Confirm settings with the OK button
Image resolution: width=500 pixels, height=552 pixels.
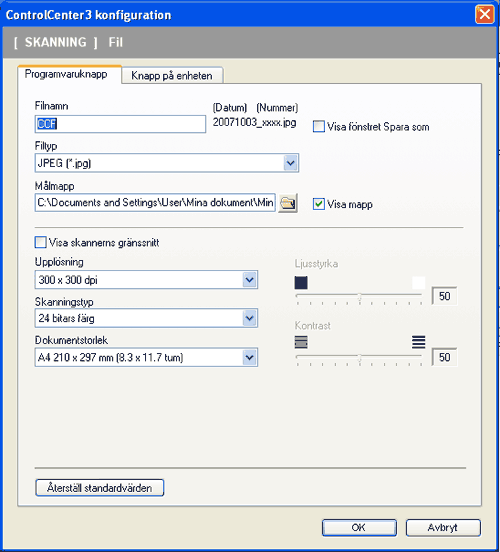click(359, 527)
